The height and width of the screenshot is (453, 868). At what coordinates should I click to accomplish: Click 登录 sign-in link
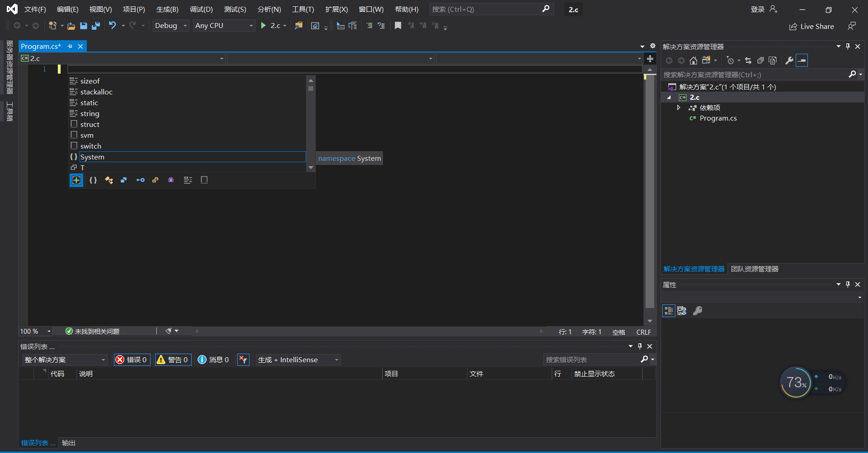tap(758, 9)
